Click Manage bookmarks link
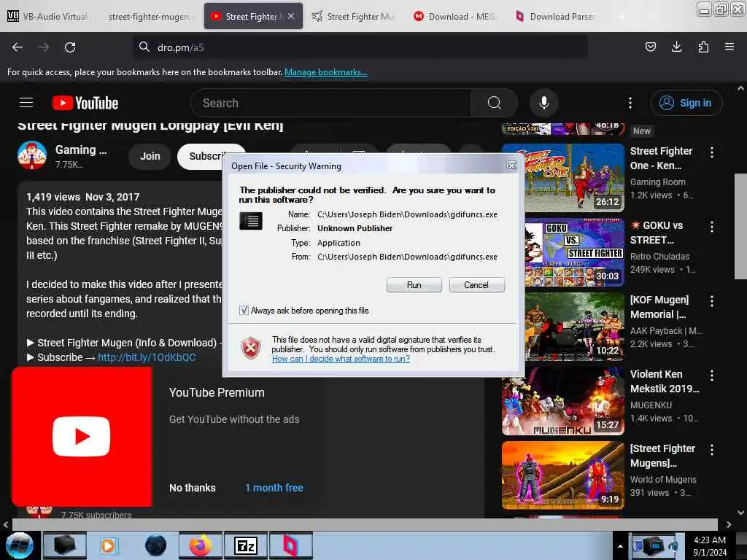The height and width of the screenshot is (560, 747). [x=326, y=72]
